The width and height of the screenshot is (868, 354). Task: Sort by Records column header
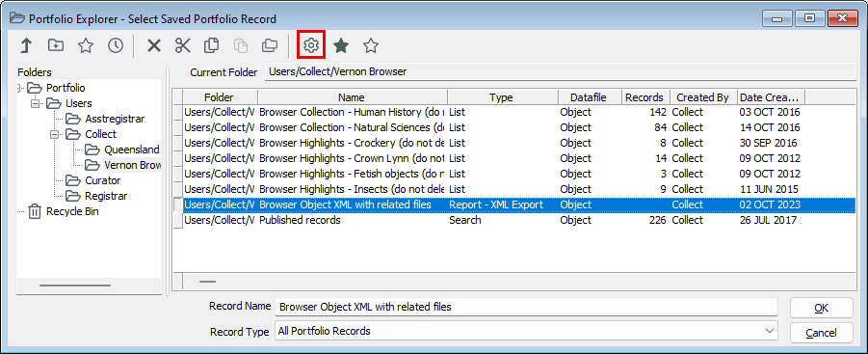(646, 97)
